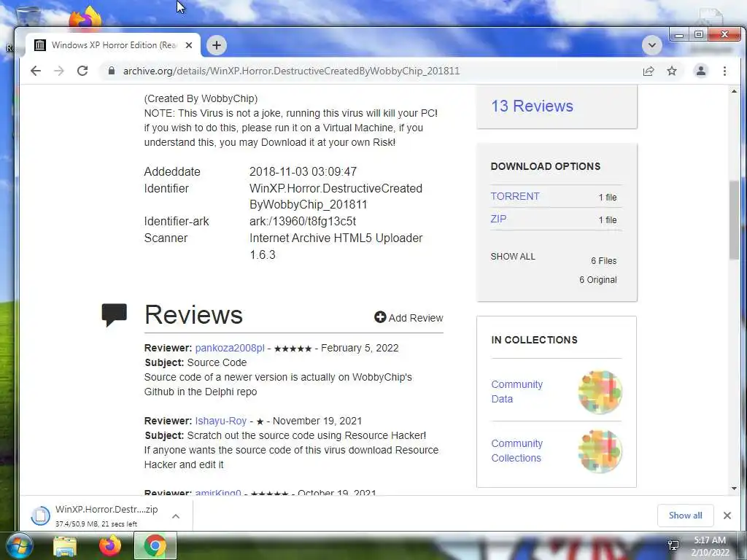Click the 6 Original count text

point(598,280)
